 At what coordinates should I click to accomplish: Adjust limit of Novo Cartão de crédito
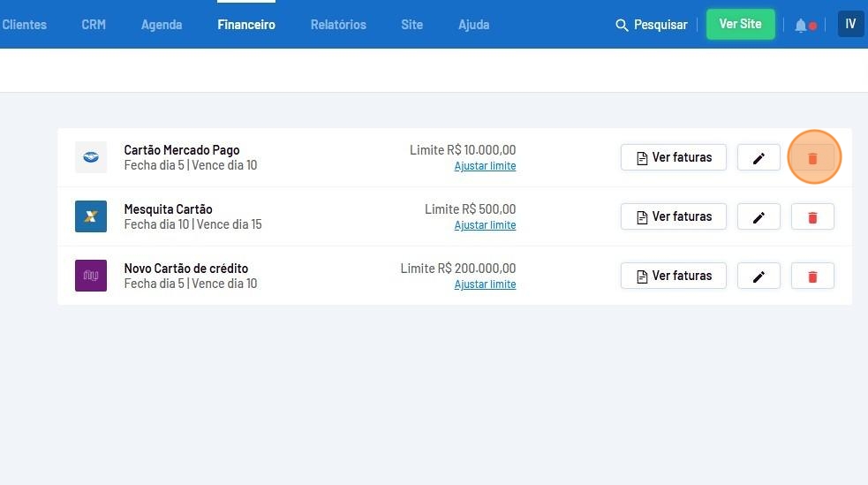[485, 284]
